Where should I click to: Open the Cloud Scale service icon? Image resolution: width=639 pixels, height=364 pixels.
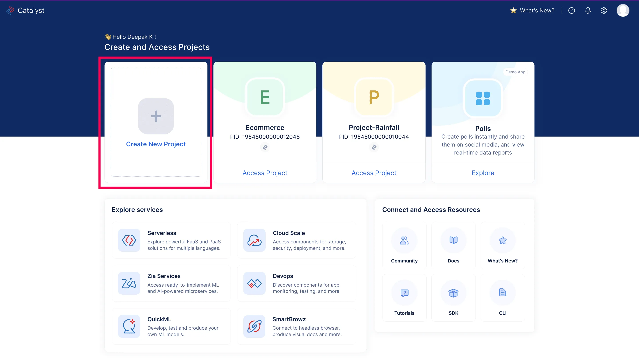254,240
